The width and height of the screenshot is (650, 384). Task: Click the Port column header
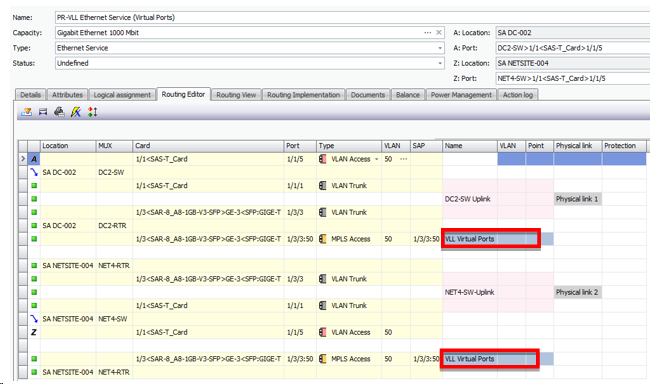(x=300, y=146)
